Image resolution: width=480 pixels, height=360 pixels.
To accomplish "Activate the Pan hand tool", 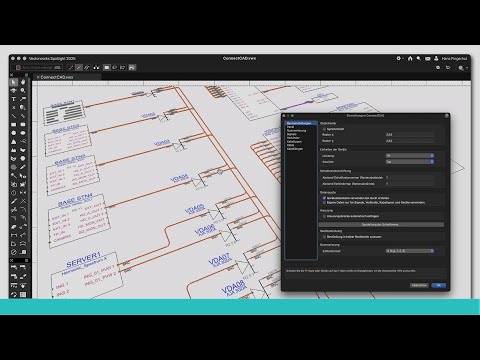I will point(23,82).
